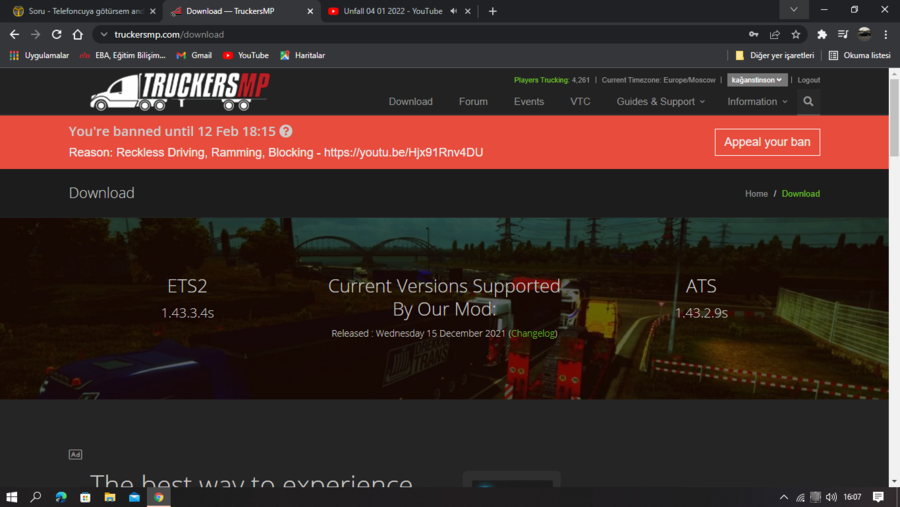
Task: Bookmark this page with the star icon
Action: coord(796,34)
